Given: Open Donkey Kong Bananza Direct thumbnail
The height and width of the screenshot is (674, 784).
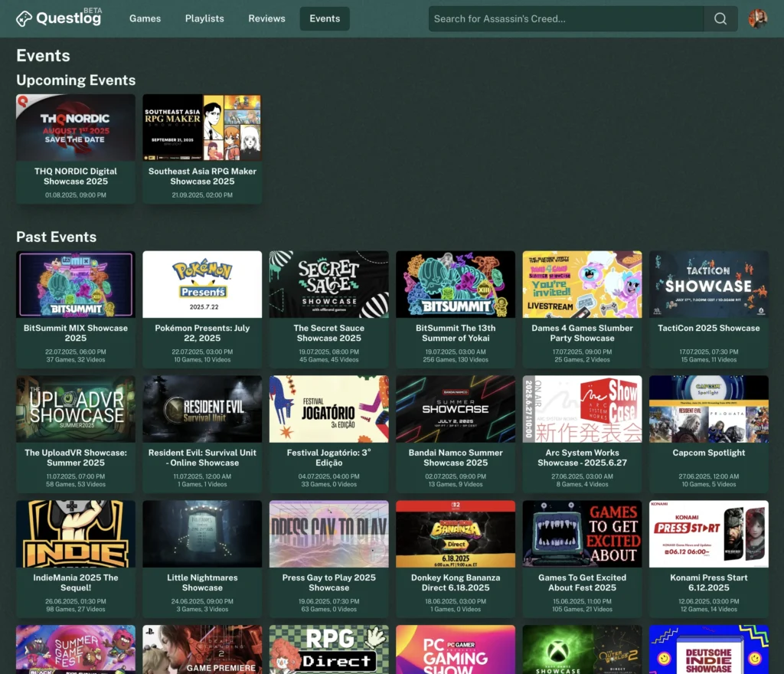Looking at the screenshot, I should [x=456, y=534].
